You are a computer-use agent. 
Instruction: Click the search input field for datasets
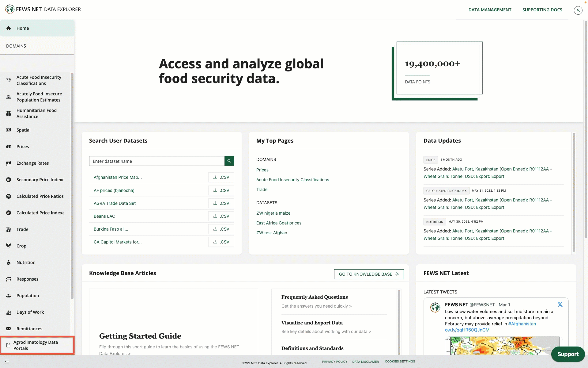(x=156, y=161)
